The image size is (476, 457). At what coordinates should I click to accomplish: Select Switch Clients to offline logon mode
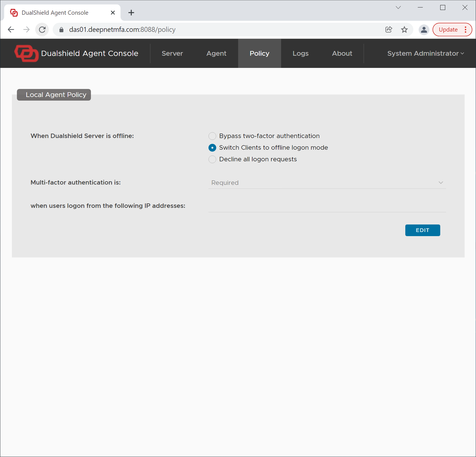pos(212,148)
